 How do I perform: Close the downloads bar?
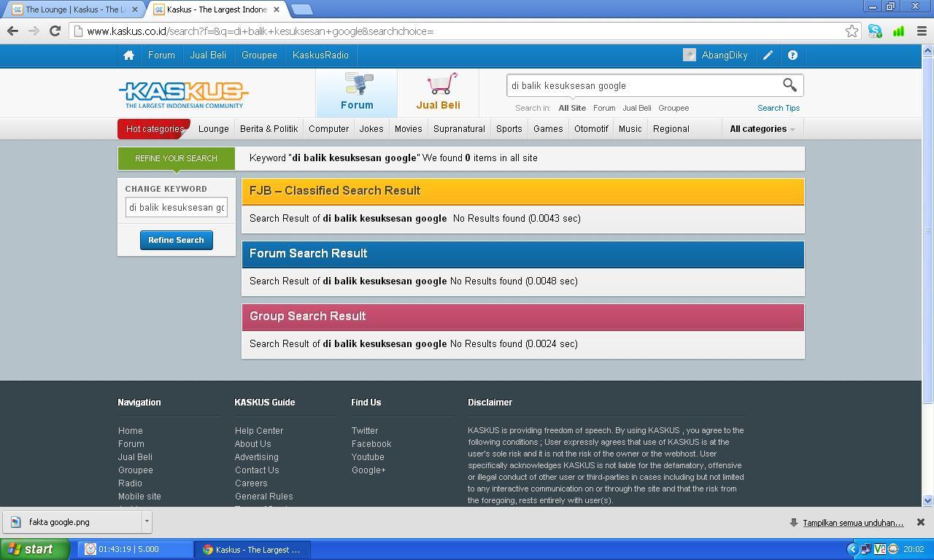pyautogui.click(x=920, y=522)
